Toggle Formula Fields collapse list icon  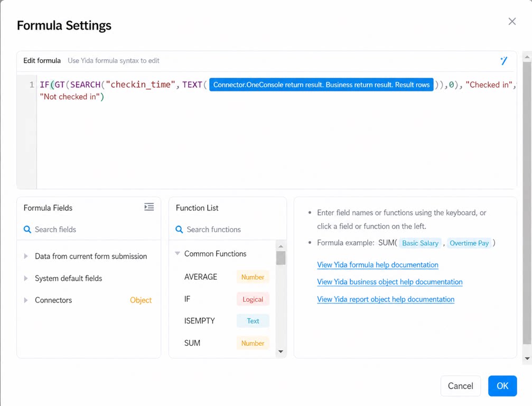(x=149, y=207)
